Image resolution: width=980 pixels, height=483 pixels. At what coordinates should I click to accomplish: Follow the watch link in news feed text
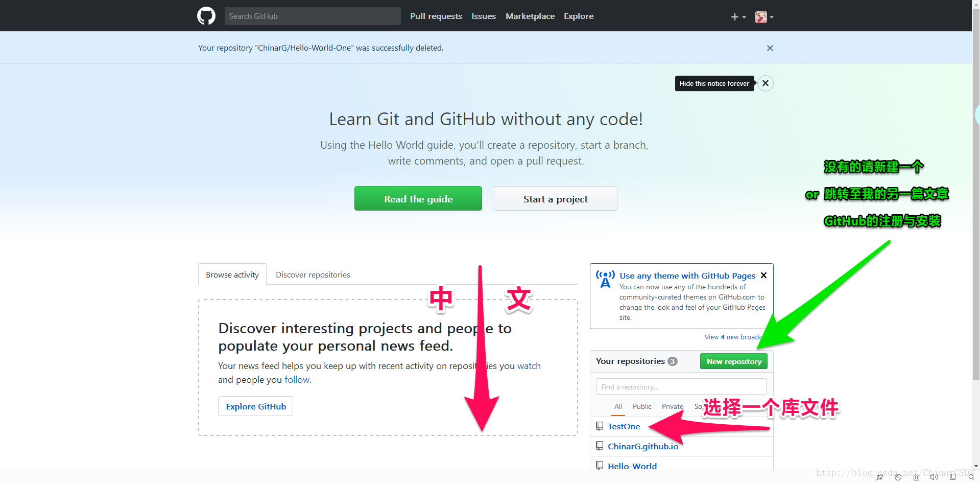coord(529,366)
